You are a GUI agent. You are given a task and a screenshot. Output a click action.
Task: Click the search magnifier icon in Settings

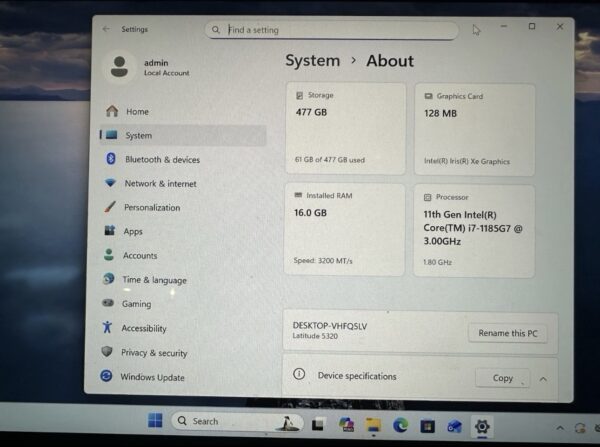coord(216,29)
